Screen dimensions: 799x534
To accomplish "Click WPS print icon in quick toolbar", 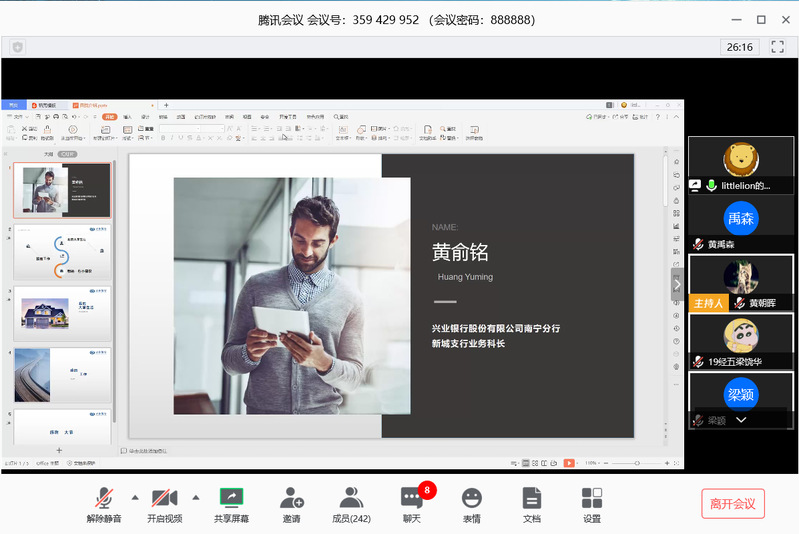I will [56, 117].
